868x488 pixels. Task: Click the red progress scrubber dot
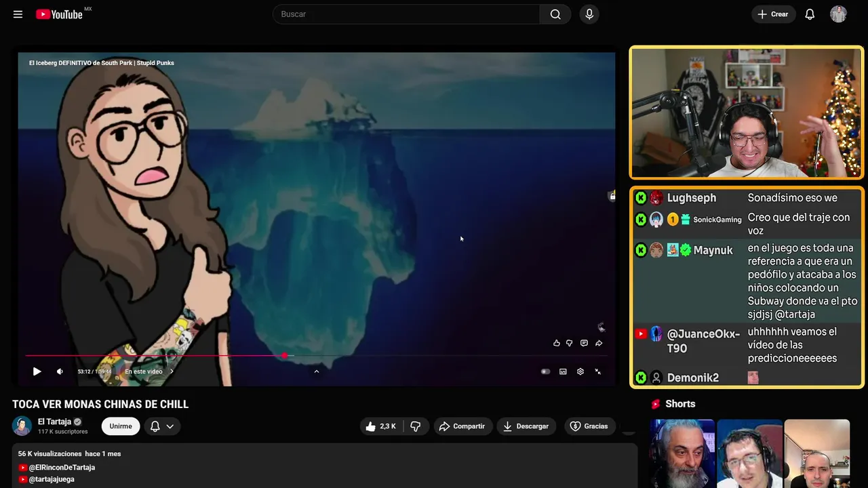pyautogui.click(x=284, y=355)
